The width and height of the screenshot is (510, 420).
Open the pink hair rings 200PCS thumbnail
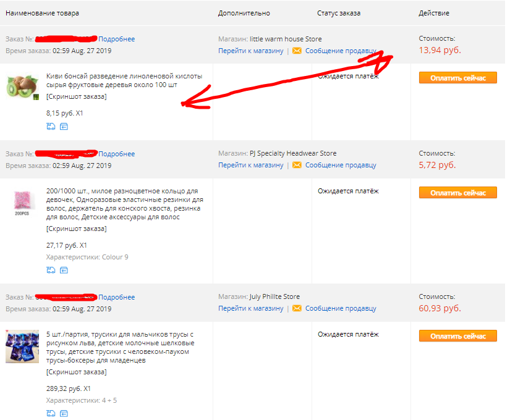click(22, 203)
